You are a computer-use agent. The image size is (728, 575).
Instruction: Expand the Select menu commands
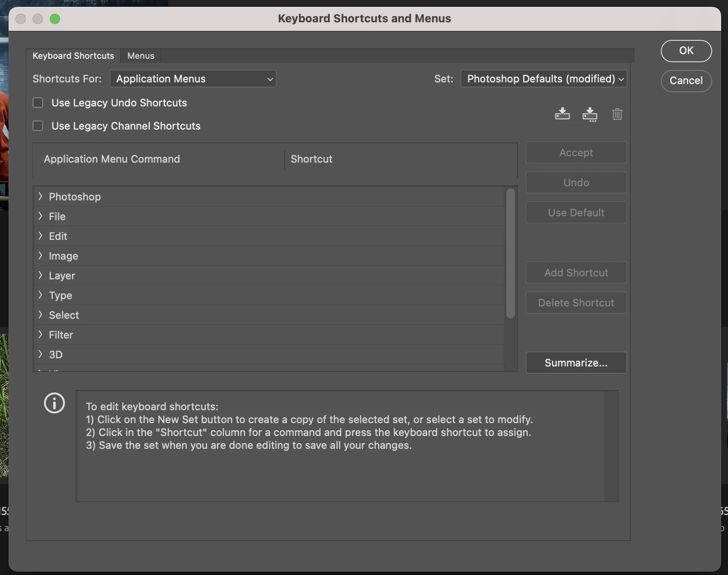(x=40, y=315)
